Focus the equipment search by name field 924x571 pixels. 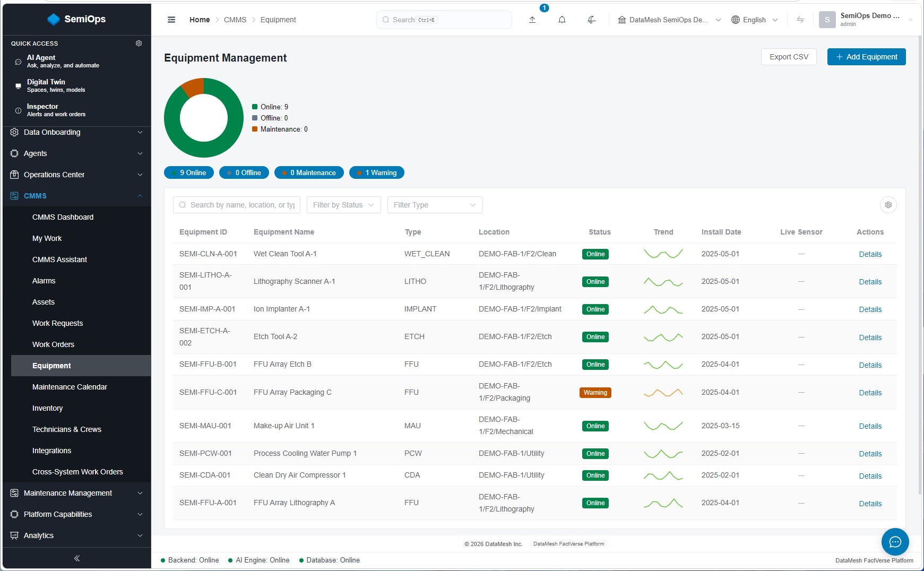tap(237, 205)
